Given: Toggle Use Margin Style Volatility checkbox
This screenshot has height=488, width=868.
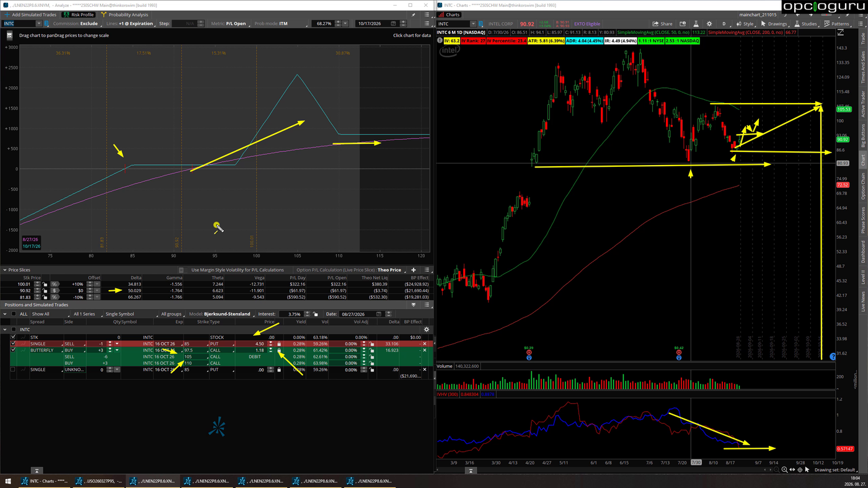Looking at the screenshot, I should click(181, 270).
